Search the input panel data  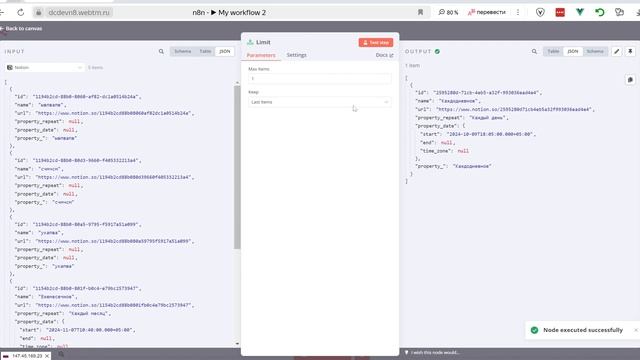[x=161, y=51]
